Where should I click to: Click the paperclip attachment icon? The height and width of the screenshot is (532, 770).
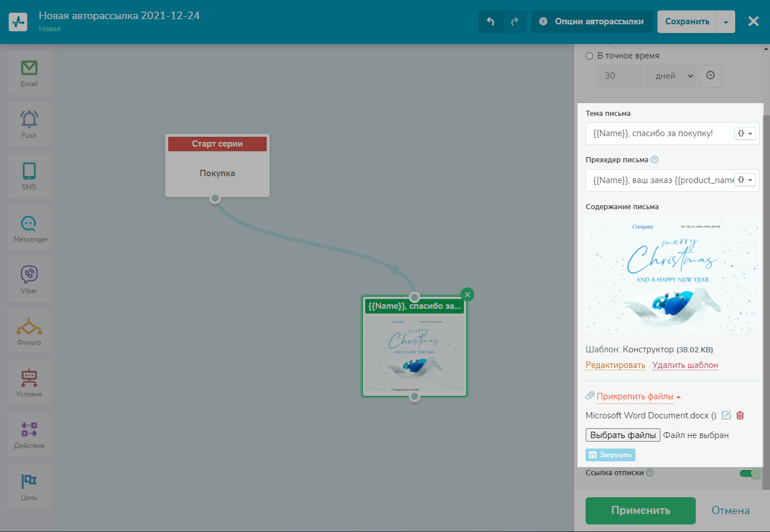(590, 396)
